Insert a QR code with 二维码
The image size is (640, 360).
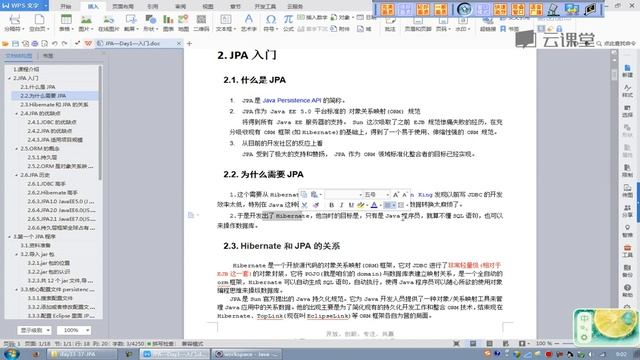(201, 23)
